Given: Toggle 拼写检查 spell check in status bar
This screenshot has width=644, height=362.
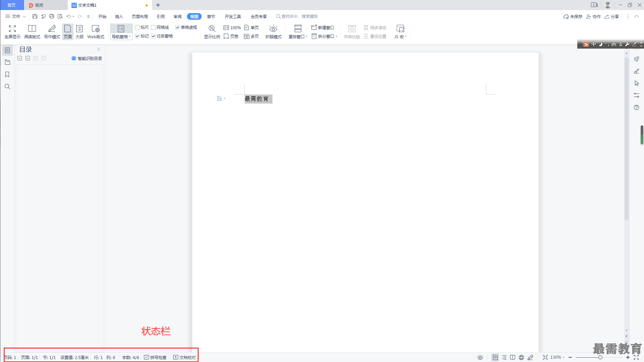Looking at the screenshot, I should pyautogui.click(x=155, y=357).
